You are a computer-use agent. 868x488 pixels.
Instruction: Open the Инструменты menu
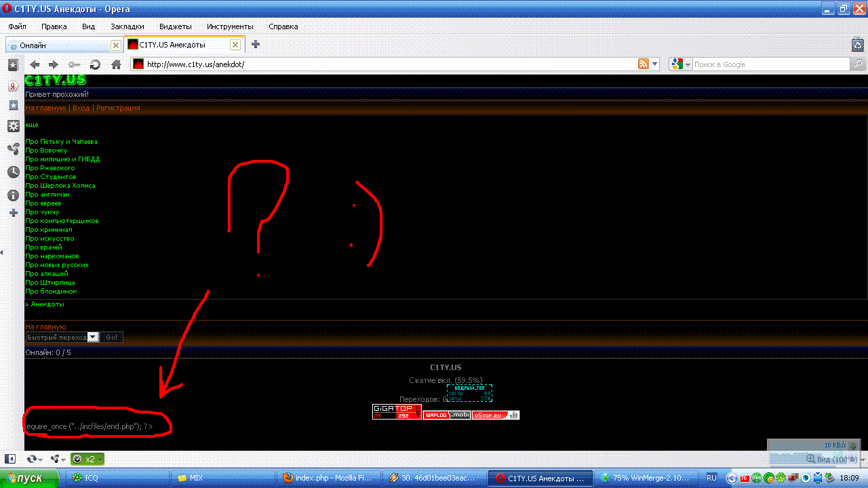(230, 26)
